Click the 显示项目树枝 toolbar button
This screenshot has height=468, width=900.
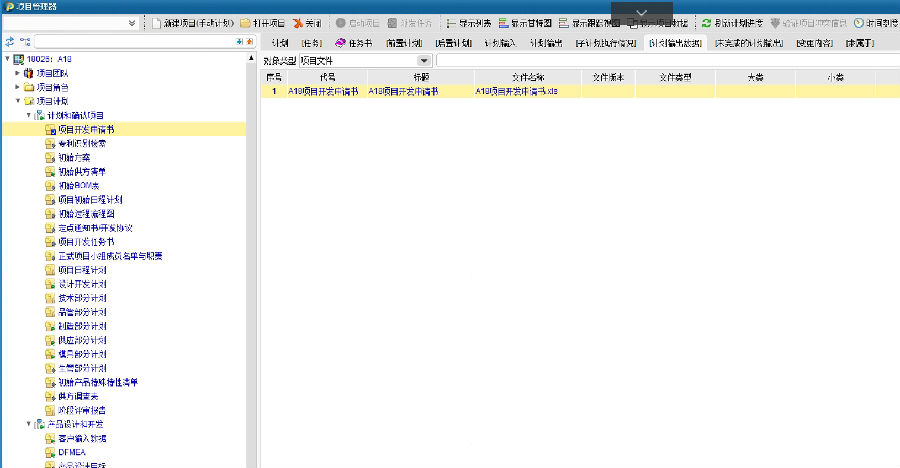pos(658,24)
